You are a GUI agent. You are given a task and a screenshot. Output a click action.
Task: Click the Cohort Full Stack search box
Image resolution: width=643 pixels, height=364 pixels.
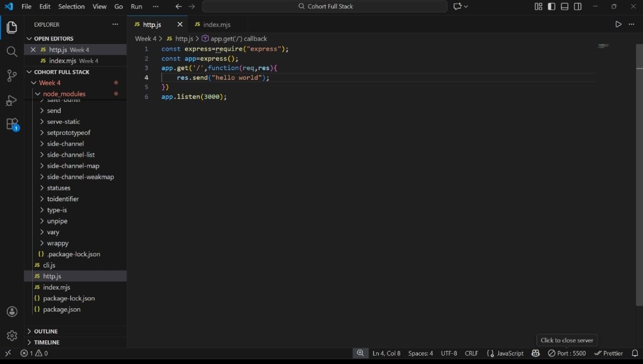(x=324, y=7)
